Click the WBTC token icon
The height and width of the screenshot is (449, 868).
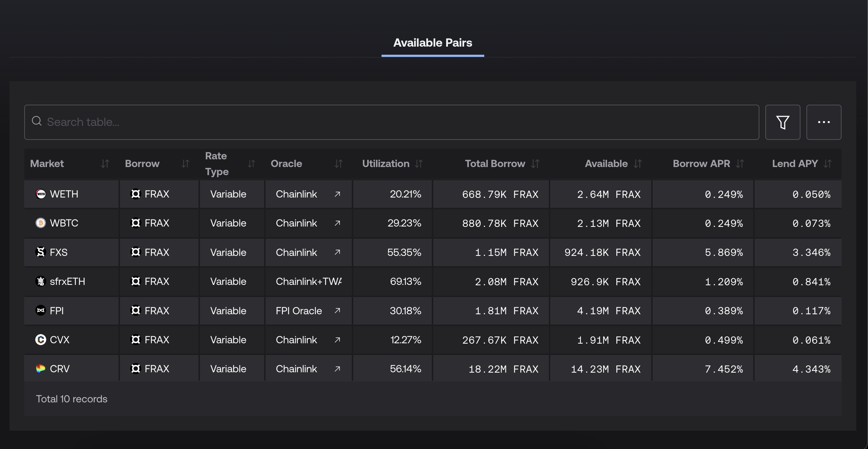pyautogui.click(x=41, y=223)
